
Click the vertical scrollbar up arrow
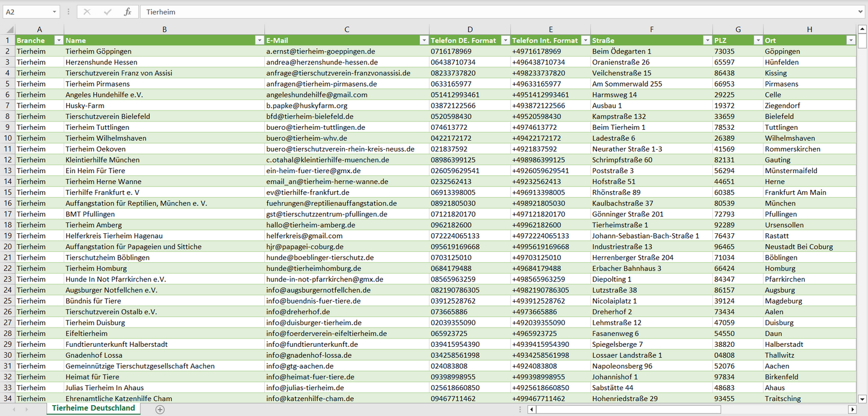click(863, 29)
